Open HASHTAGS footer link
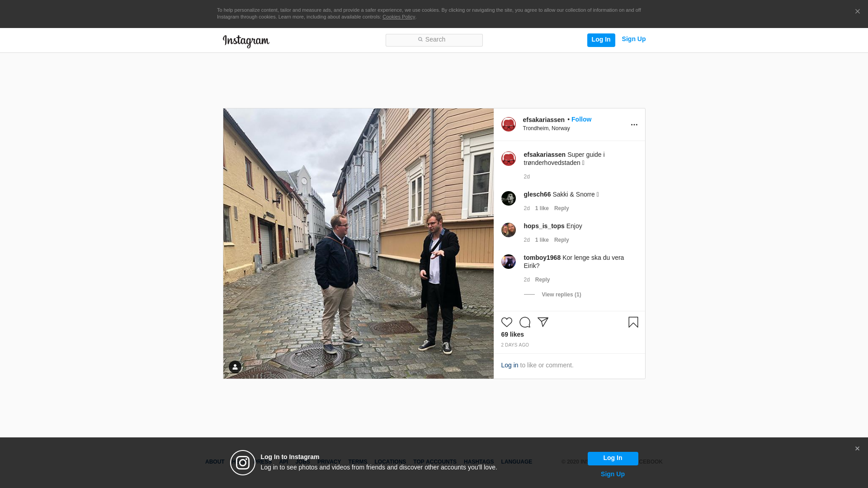 (479, 462)
